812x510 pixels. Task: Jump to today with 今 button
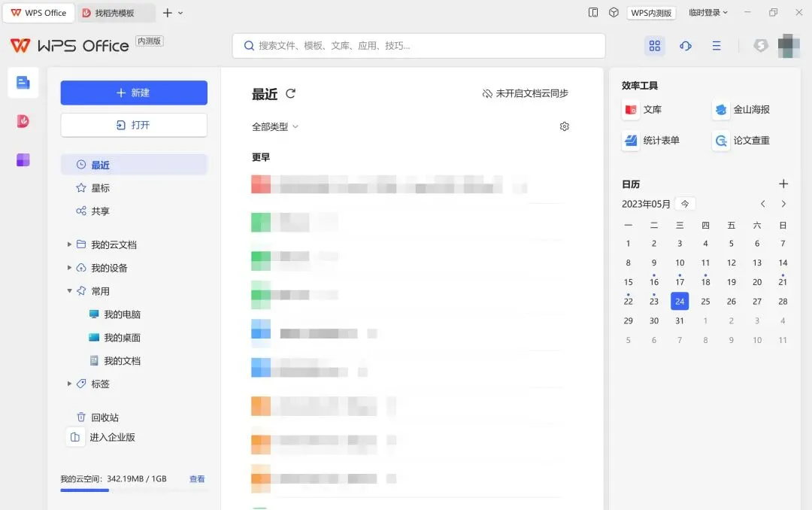(685, 204)
